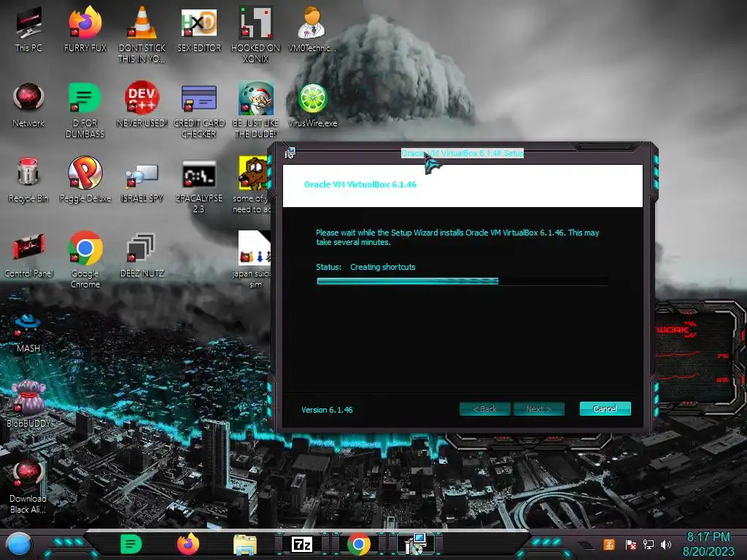Open the D FOR DUMBASS shortcut
Image resolution: width=747 pixels, height=560 pixels.
pos(85,109)
